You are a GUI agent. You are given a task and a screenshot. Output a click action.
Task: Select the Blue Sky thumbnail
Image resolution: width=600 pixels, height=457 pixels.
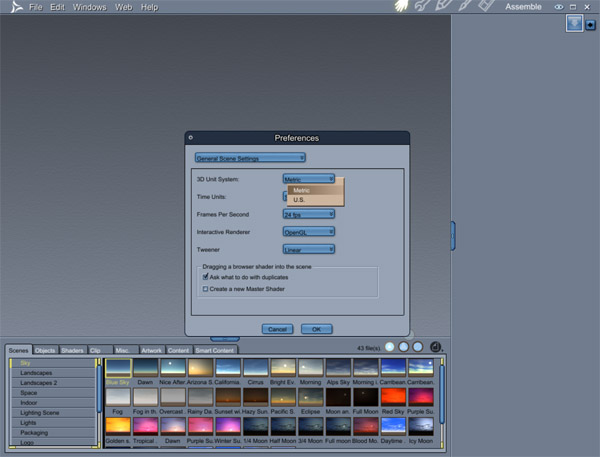pos(118,368)
